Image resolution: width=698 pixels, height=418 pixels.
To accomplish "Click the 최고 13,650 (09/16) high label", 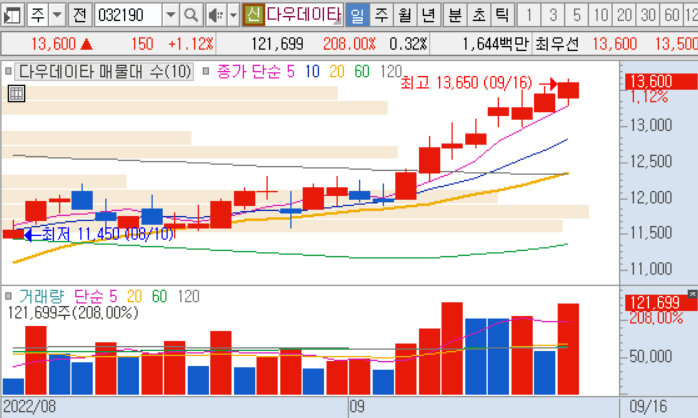I will click(466, 83).
